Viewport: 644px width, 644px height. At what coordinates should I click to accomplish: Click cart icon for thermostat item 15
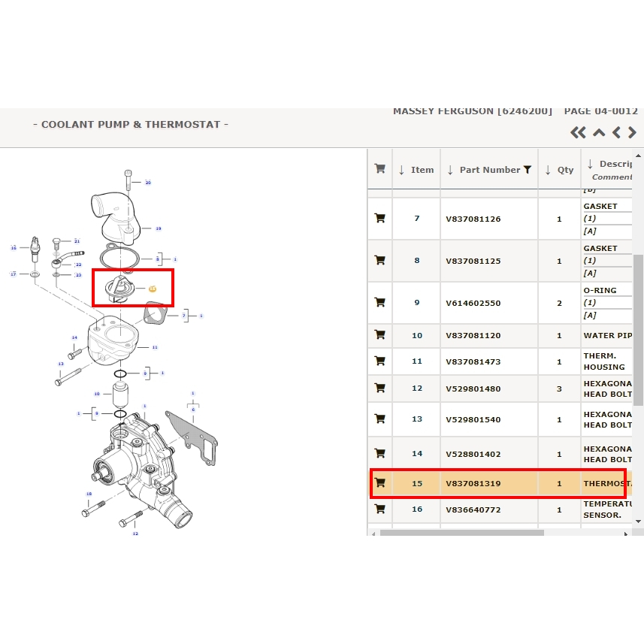[379, 483]
